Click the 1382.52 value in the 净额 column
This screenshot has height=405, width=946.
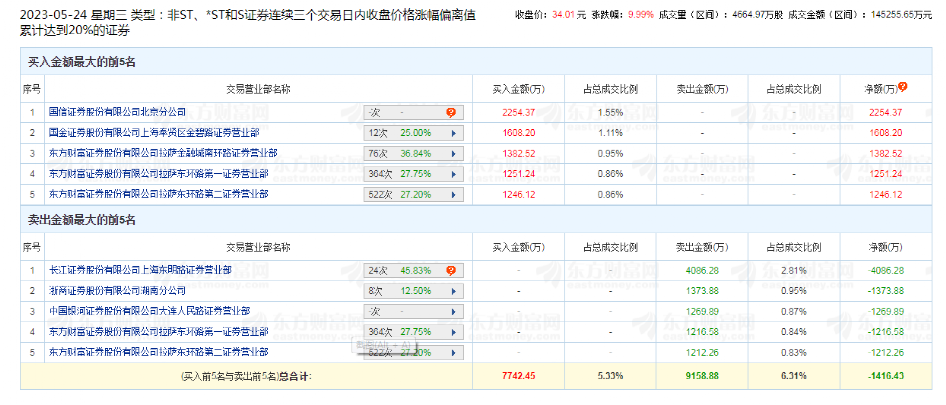tap(886, 153)
